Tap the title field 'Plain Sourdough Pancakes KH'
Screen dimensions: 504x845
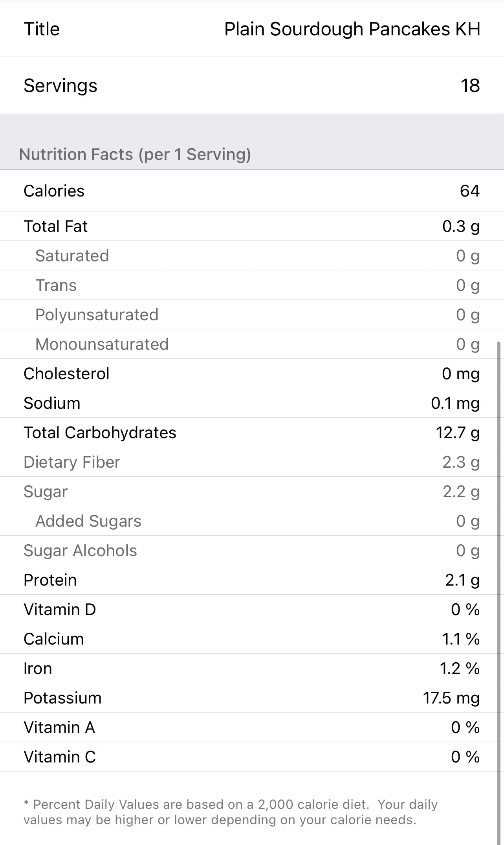click(352, 29)
